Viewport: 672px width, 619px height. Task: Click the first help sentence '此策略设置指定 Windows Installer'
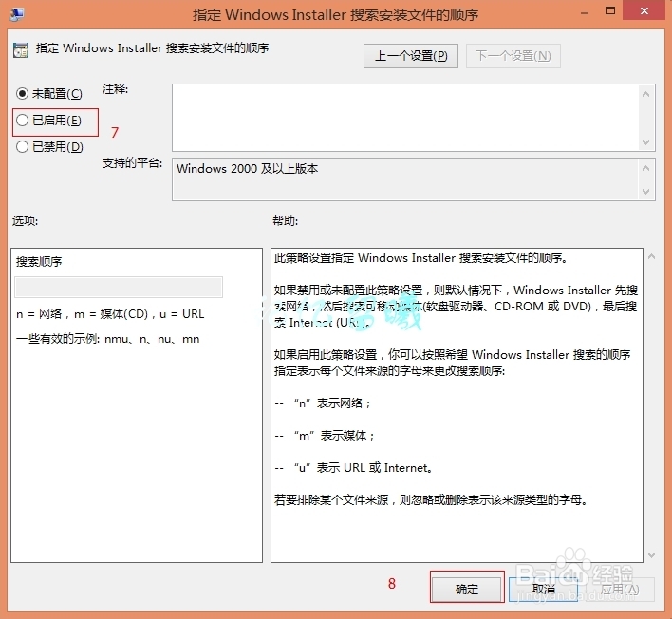pos(420,258)
